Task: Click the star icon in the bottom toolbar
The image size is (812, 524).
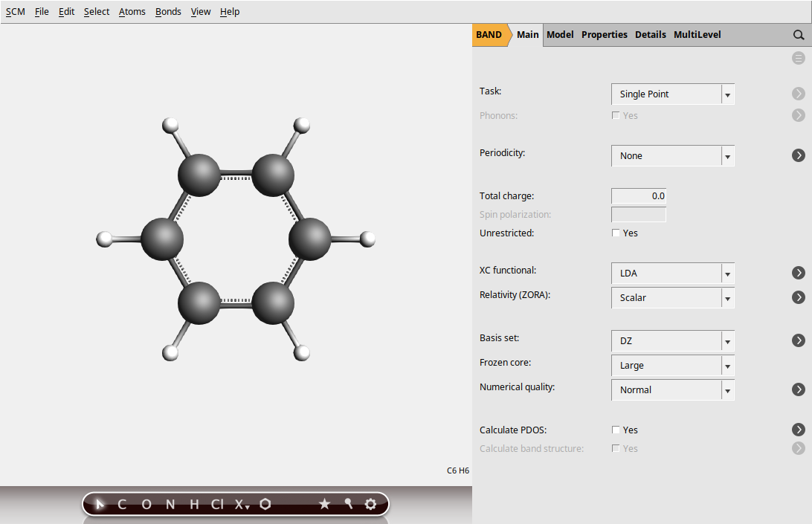Action: 325,504
